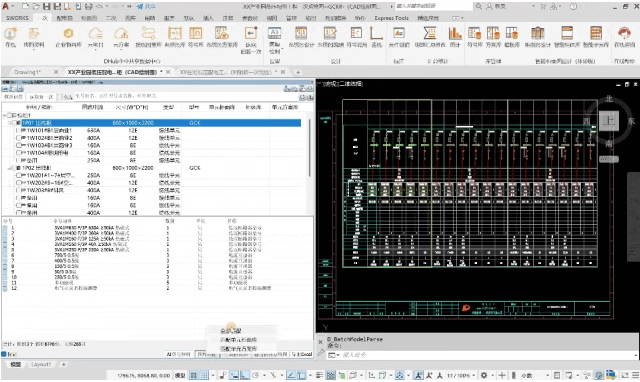Switch to the Drawing1 document tab

tap(28, 72)
